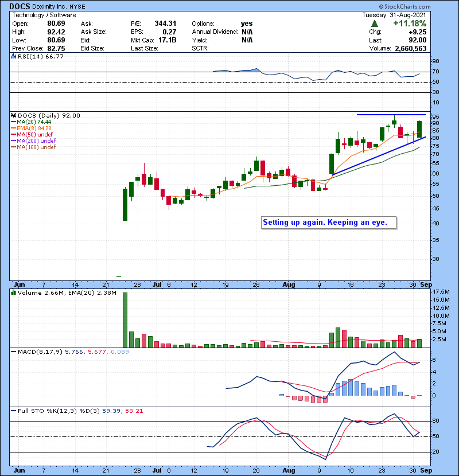This screenshot has width=459, height=476.
Task: Click the MA(200) undef legend entry
Action: pos(36,141)
